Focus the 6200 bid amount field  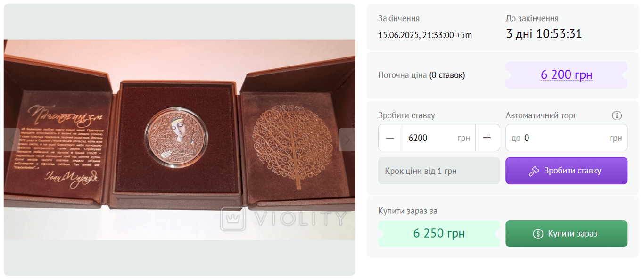click(x=439, y=138)
